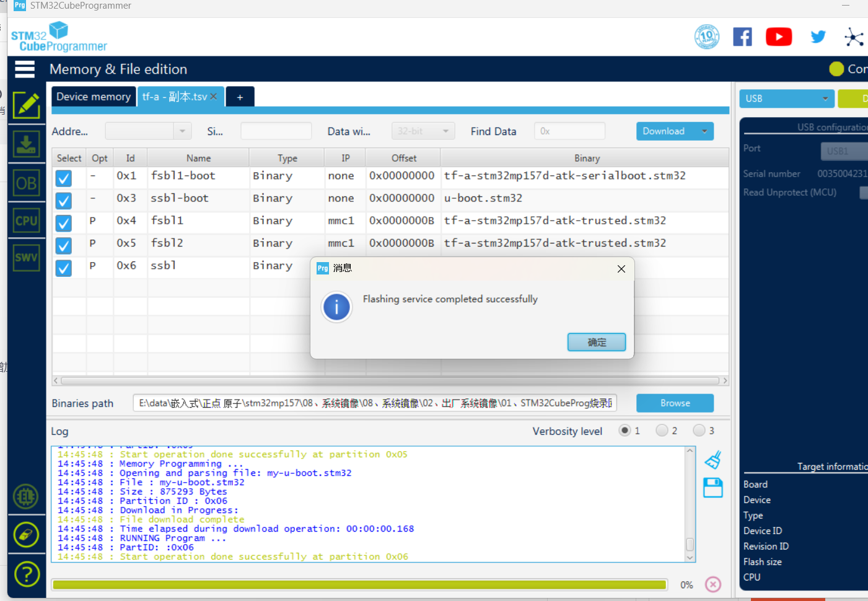Open the external loader chip icon
Viewport: 868px width, 601px height.
[x=26, y=496]
